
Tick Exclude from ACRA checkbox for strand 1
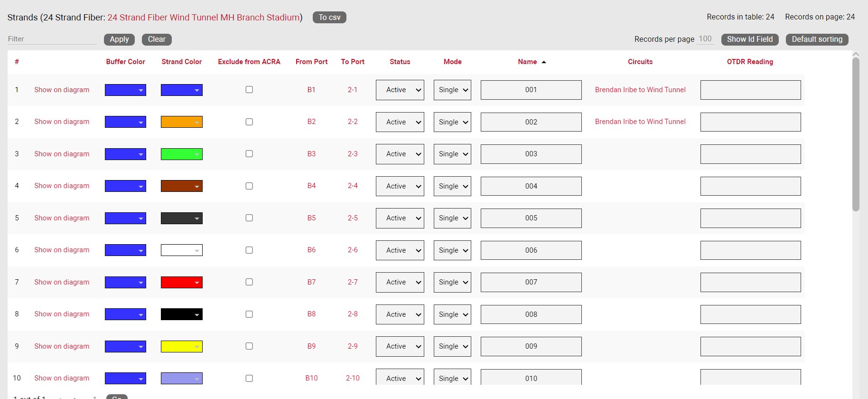click(x=249, y=90)
